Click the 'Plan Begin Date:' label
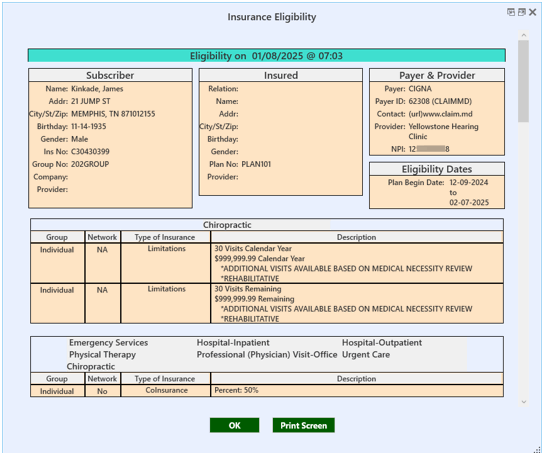544x454 pixels. click(416, 182)
